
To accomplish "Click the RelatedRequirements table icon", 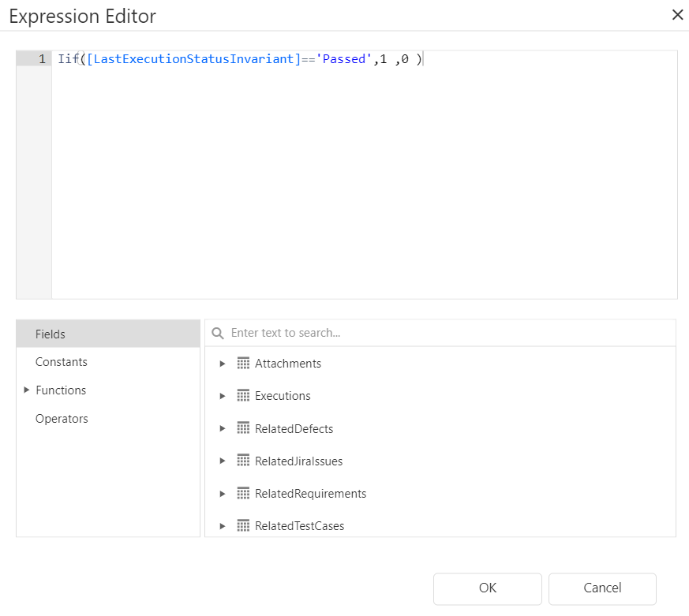I will click(x=243, y=494).
